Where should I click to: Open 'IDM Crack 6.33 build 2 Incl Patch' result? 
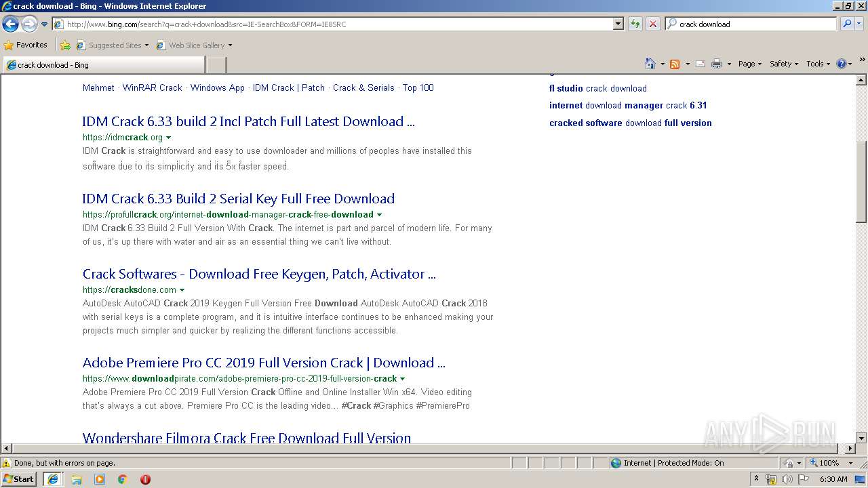click(248, 121)
